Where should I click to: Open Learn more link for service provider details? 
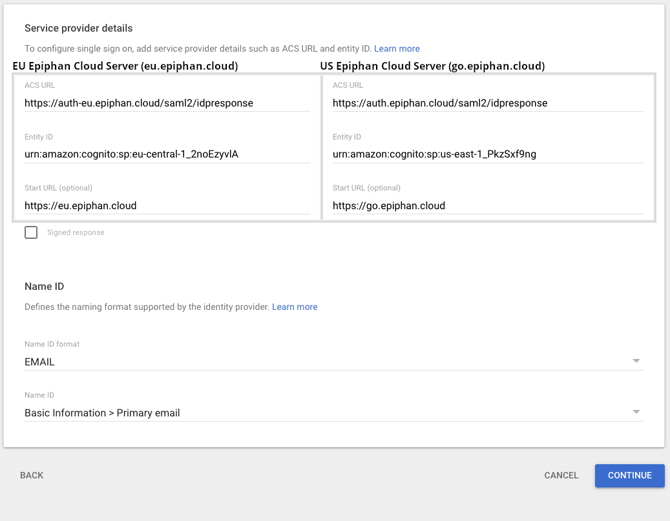tap(397, 49)
